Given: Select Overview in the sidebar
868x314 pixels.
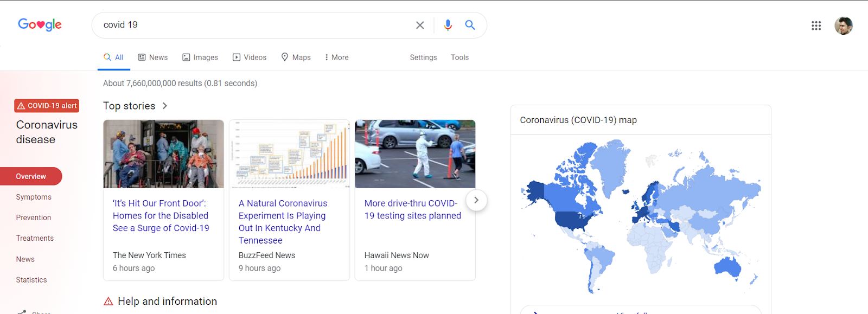Looking at the screenshot, I should (x=31, y=176).
